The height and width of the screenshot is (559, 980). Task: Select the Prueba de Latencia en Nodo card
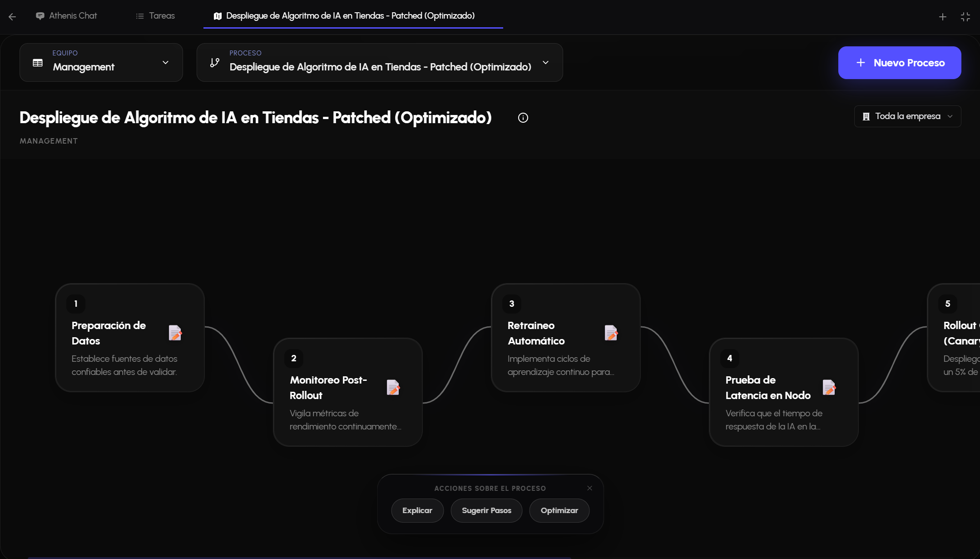click(x=784, y=392)
